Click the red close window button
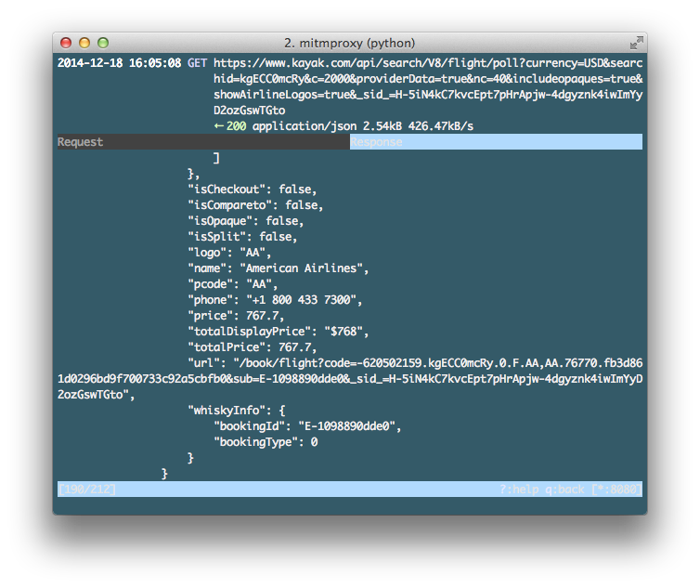Screen dimensions: 700x588 click(x=66, y=43)
